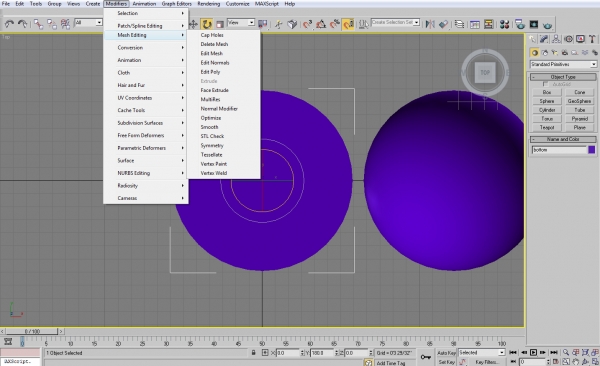Click the Mirror tool icon
This screenshot has height=366, width=600.
click(x=430, y=24)
